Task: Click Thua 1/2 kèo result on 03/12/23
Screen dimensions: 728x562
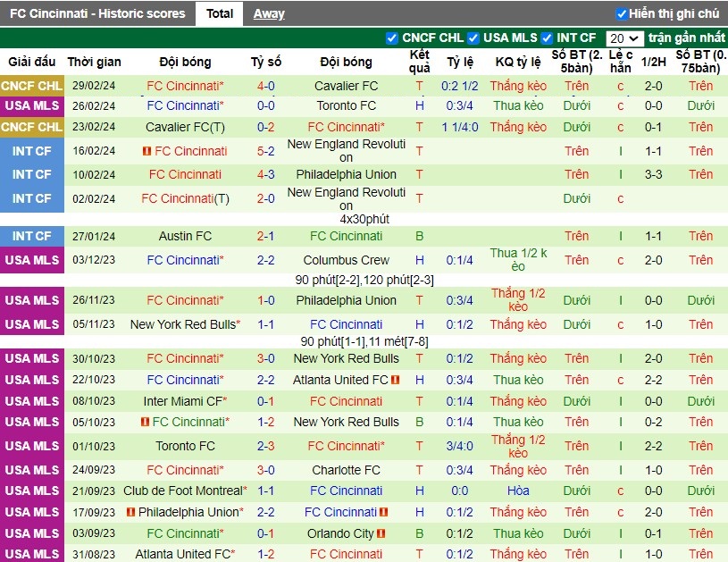Action: [x=518, y=260]
